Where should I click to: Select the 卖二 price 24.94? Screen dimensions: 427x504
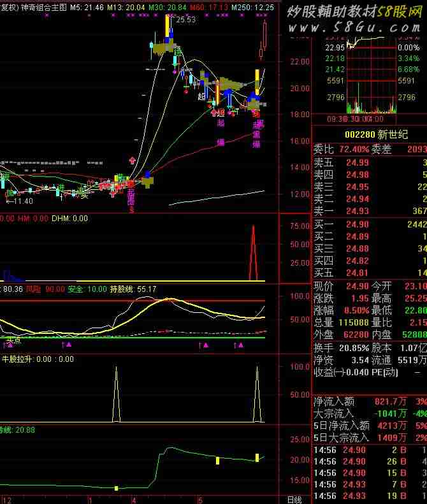[358, 199]
